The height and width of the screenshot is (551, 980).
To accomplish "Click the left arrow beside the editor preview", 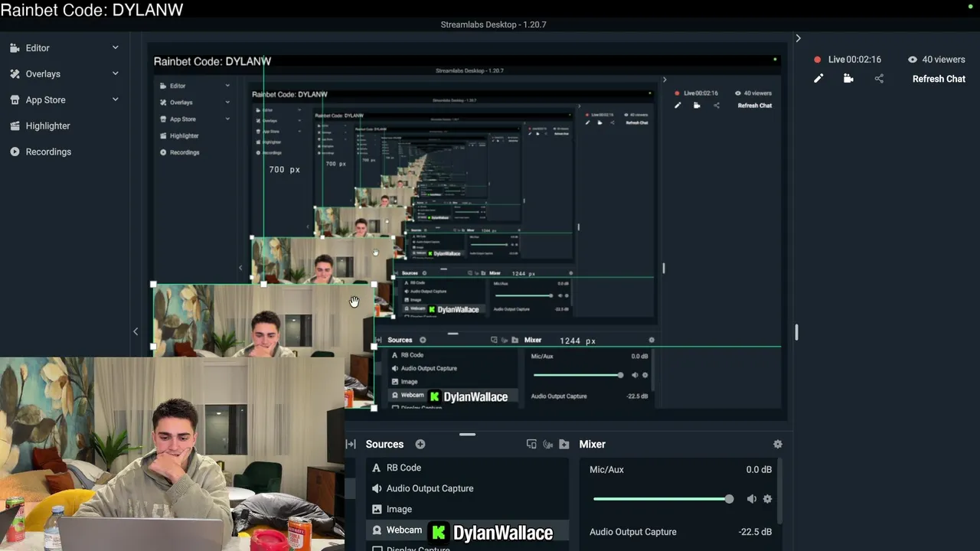I will click(136, 331).
